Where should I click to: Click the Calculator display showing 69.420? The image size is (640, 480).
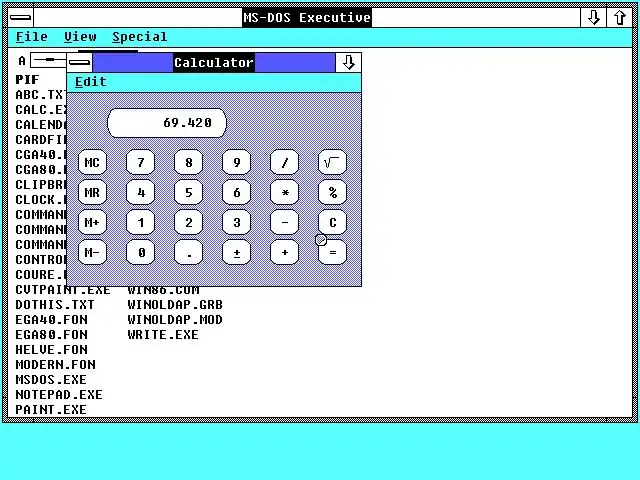tap(167, 123)
